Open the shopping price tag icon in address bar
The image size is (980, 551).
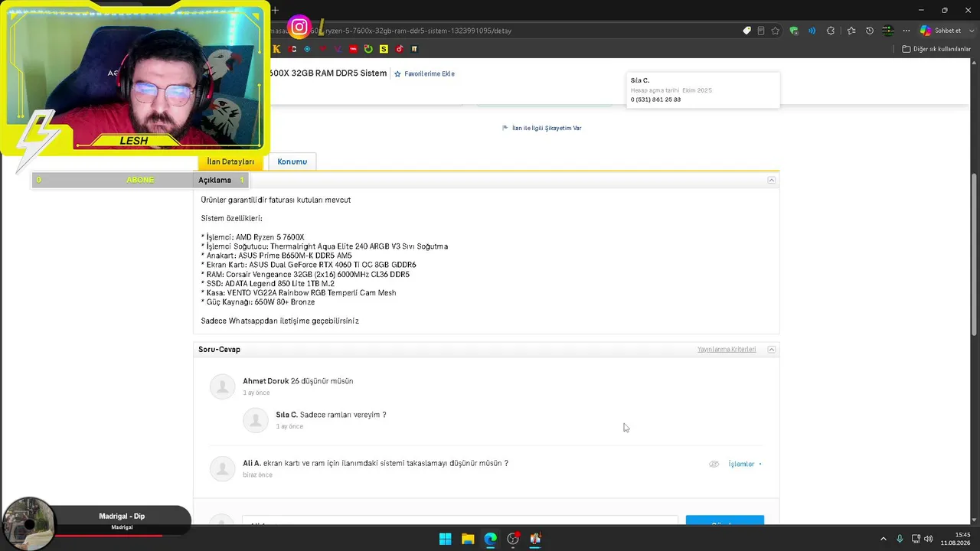tap(746, 31)
